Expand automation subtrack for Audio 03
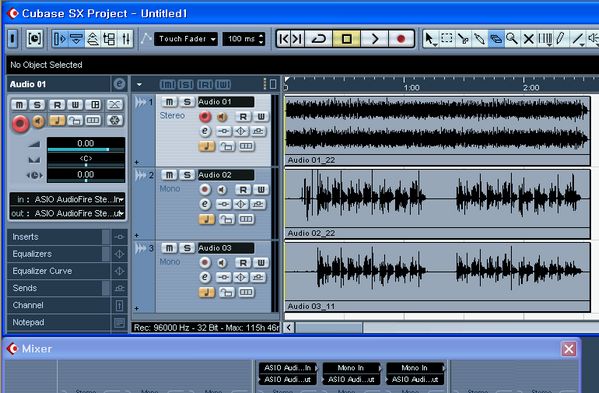Screen dimensions: 599x393 pos(137,308)
